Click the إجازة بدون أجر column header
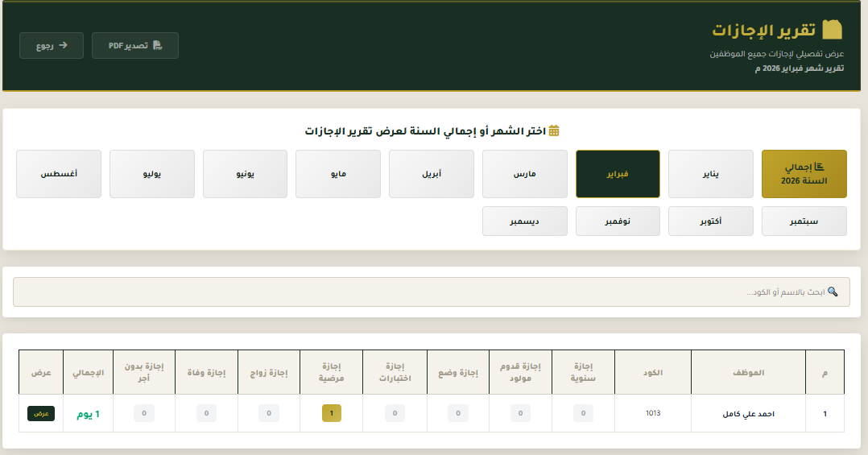Image resolution: width=868 pixels, height=455 pixels. click(x=144, y=373)
